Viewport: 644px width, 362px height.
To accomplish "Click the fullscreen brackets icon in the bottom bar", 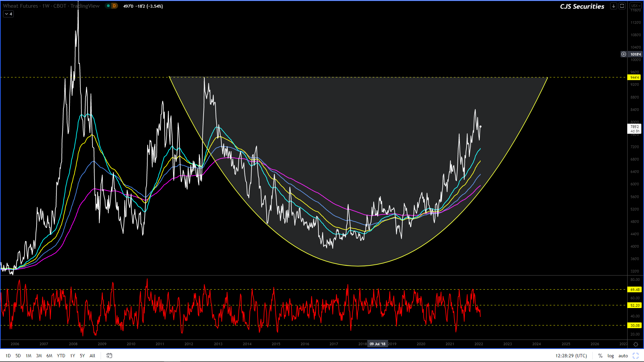I will click(x=636, y=356).
